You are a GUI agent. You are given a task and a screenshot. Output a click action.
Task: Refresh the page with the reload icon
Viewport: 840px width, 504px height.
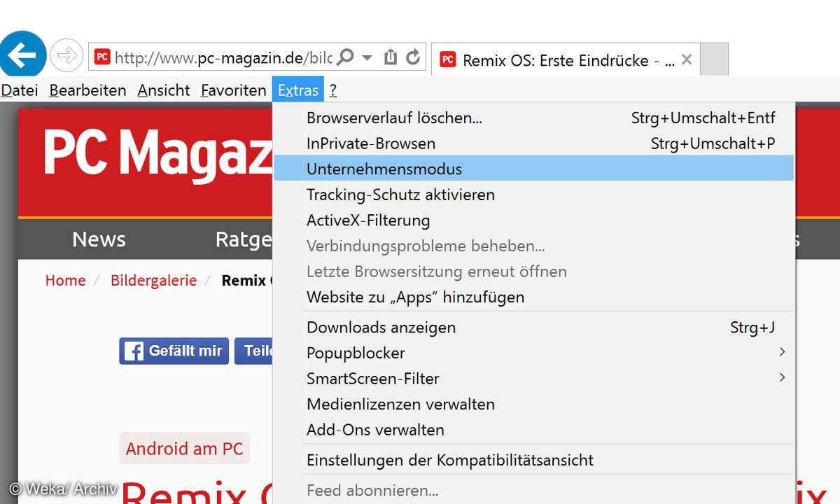[x=414, y=57]
